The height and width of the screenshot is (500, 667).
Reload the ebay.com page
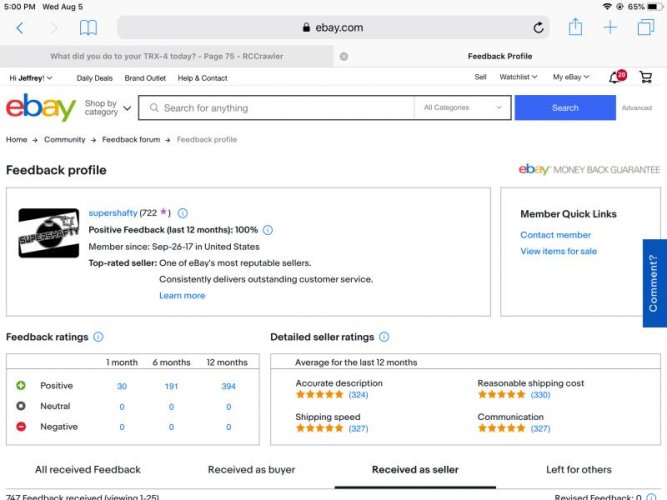pos(539,28)
